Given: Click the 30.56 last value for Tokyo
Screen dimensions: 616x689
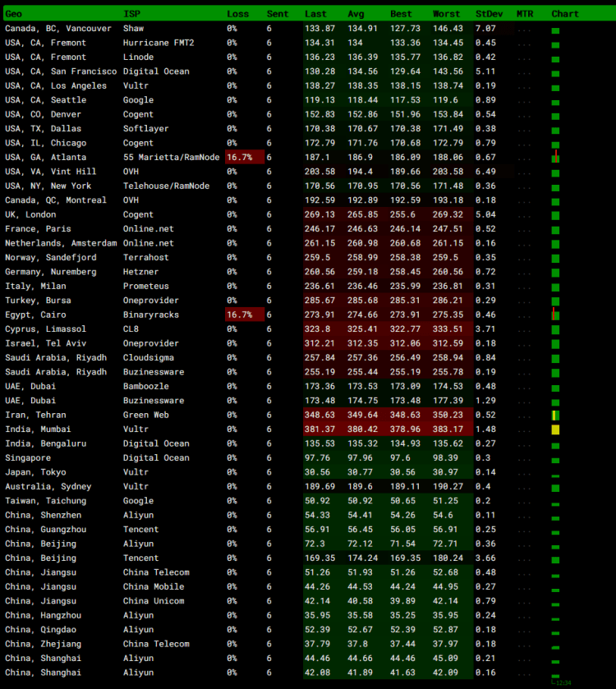Looking at the screenshot, I should [x=317, y=472].
